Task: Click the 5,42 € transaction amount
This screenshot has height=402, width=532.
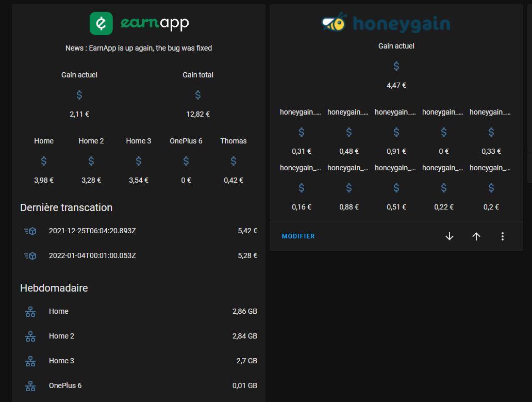Action: (x=247, y=231)
